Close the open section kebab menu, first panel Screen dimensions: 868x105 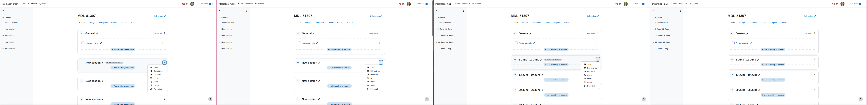pos(164,62)
